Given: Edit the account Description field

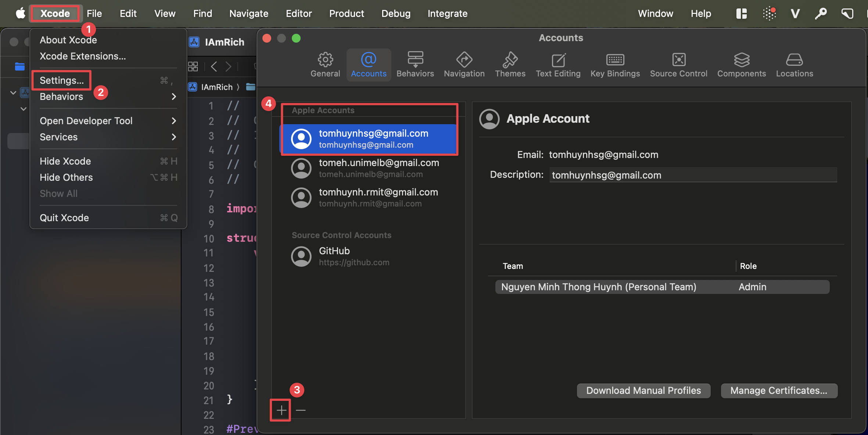Looking at the screenshot, I should tap(693, 175).
